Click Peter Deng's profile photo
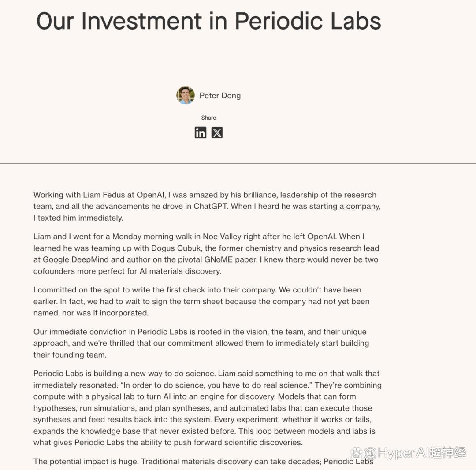The width and height of the screenshot is (476, 470). [186, 95]
